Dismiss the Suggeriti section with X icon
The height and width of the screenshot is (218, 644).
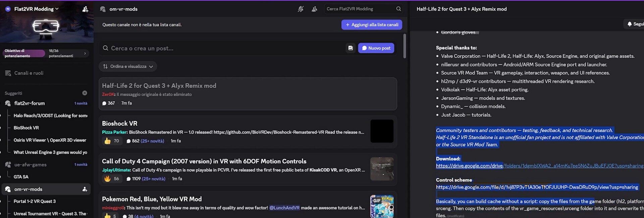85,93
